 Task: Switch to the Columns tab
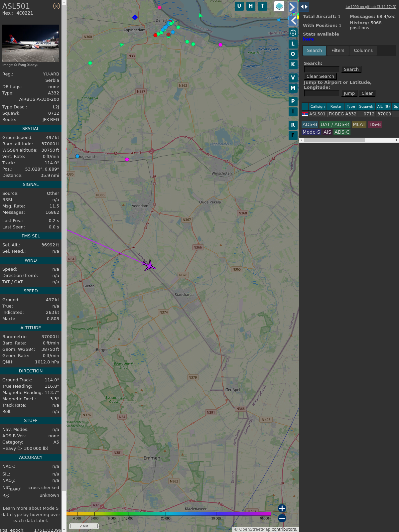pos(363,51)
